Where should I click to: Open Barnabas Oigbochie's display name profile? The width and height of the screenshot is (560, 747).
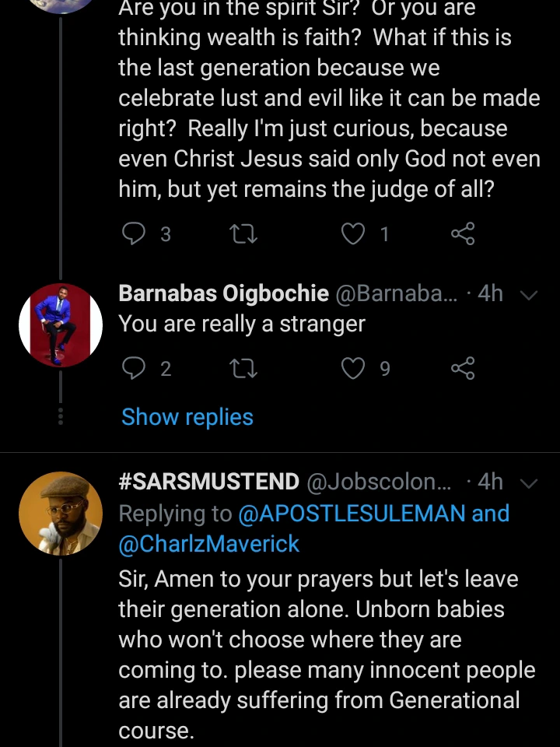click(x=223, y=293)
